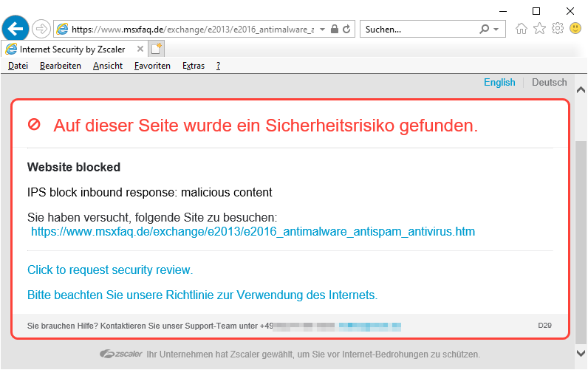Click the D29 code text
588x370 pixels.
pyautogui.click(x=545, y=326)
